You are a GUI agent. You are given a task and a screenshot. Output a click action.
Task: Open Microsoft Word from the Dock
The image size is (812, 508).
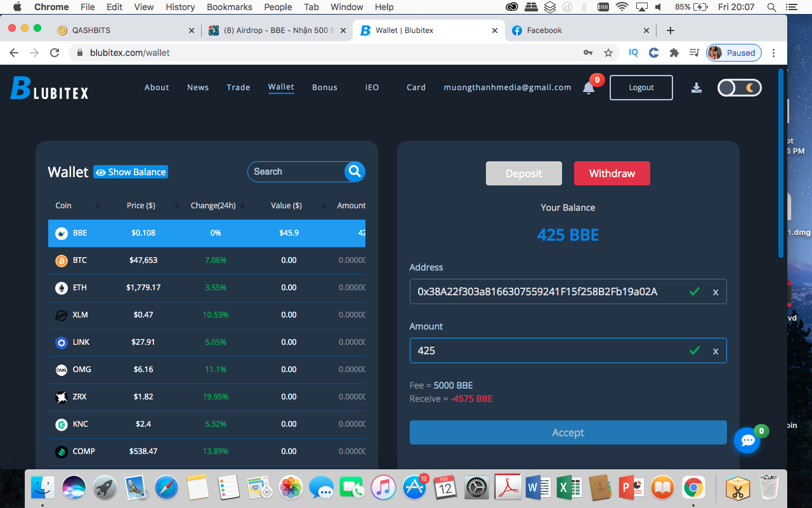pyautogui.click(x=538, y=488)
